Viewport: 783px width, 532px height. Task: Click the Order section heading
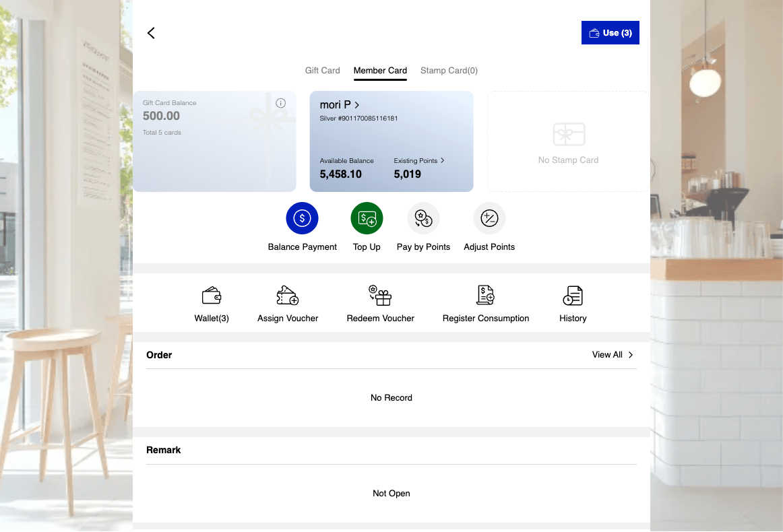[x=159, y=355]
